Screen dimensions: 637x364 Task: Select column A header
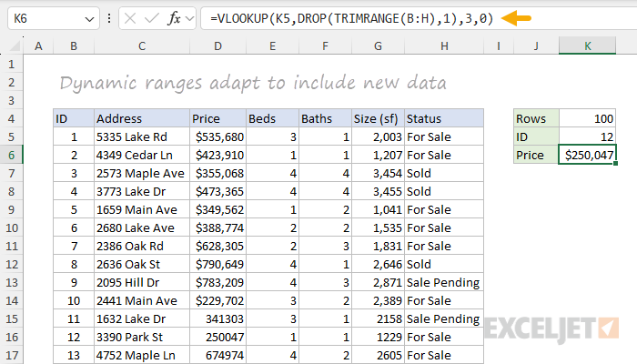38,45
